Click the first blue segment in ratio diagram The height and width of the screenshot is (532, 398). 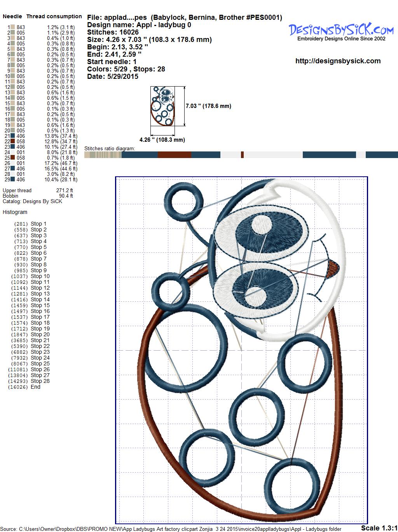[x=140, y=155]
